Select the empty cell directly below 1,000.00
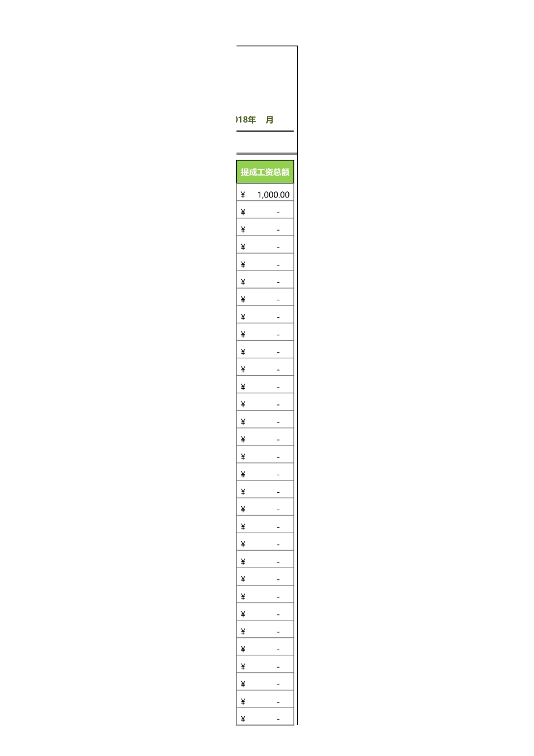This screenshot has height=756, width=534. (265, 212)
